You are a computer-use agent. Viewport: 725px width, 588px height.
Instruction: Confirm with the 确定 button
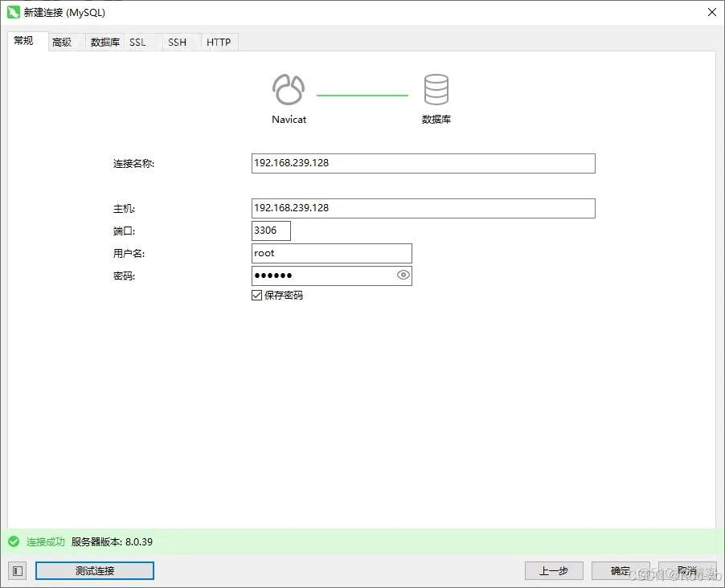[621, 570]
